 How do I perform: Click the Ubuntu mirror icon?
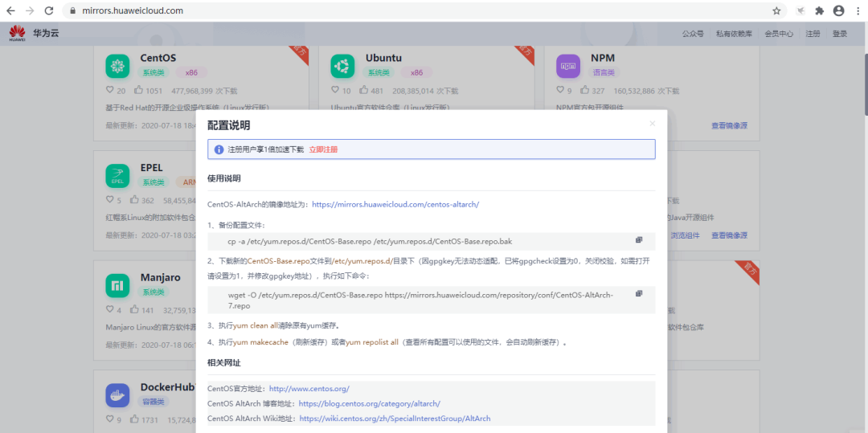[x=342, y=67]
